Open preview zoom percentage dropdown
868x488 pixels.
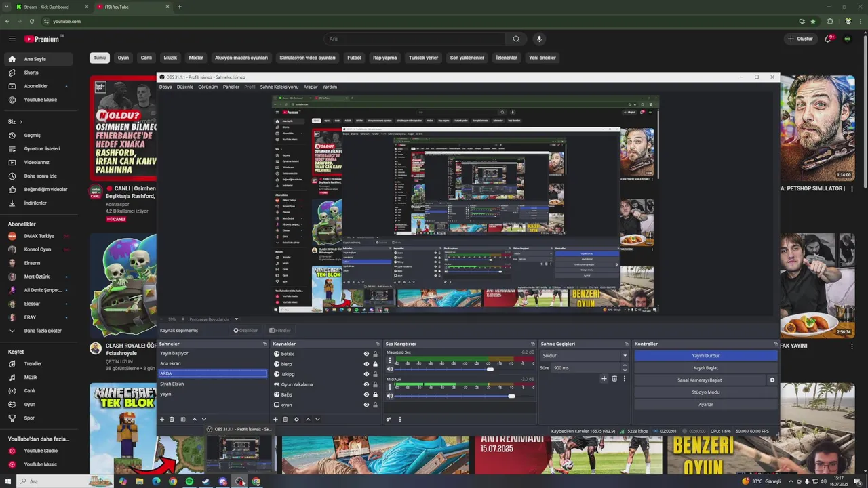click(x=172, y=319)
